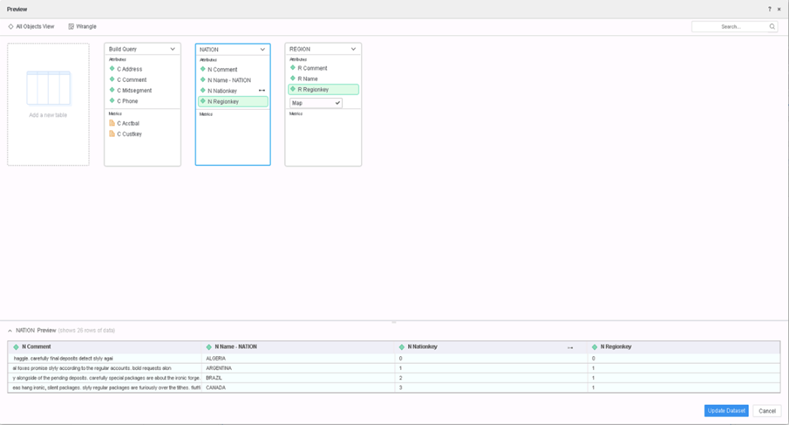Click the N Comment column header icon
The height and width of the screenshot is (425, 789).
[x=16, y=347]
